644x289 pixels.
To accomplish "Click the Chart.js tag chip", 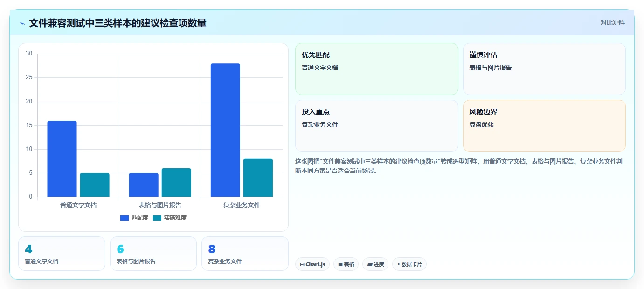I will click(312, 264).
